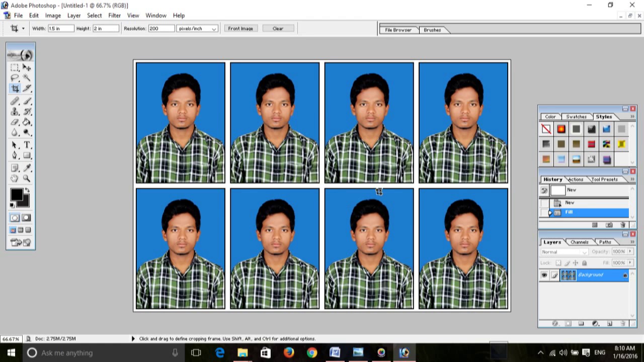Screen dimensions: 644x362
Task: Click the swap foreground/background colors arrow
Action: pyautogui.click(x=27, y=190)
